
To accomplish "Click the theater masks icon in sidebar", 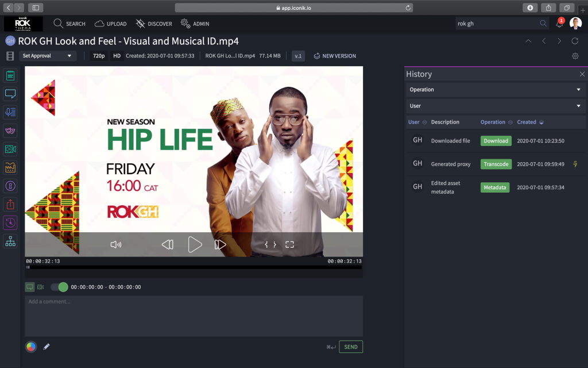I will point(10,131).
